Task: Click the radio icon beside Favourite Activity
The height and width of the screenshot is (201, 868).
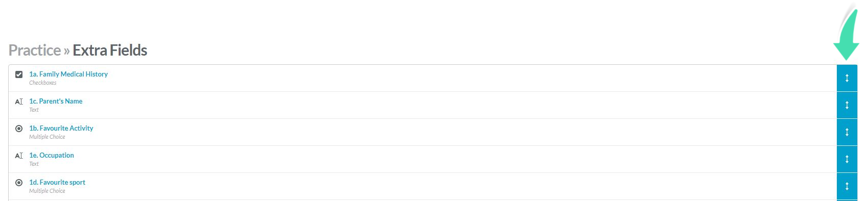Action: (19, 129)
